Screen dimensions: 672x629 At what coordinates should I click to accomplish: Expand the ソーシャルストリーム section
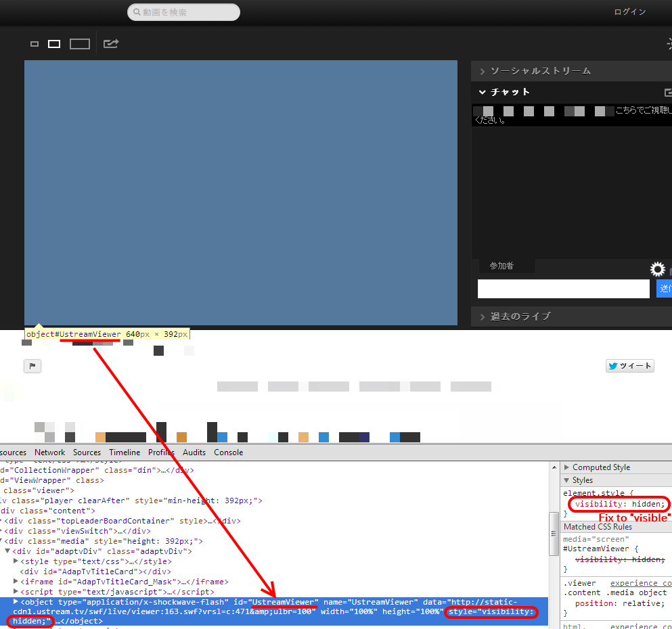[571, 71]
